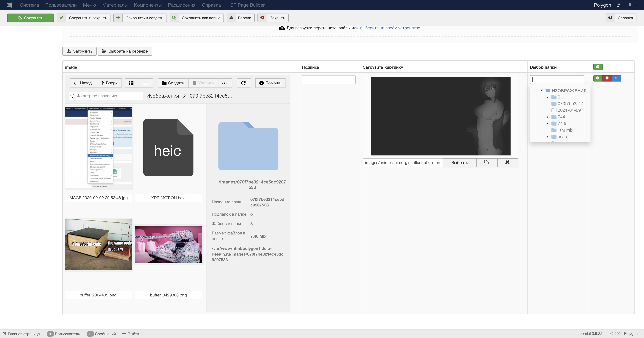Clear image path with X icon

(x=507, y=163)
